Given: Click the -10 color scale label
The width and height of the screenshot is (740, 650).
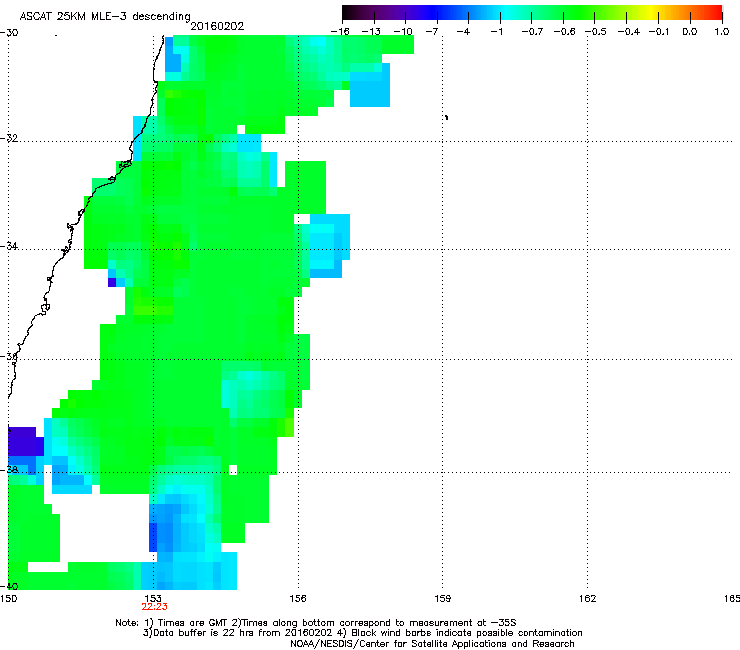Looking at the screenshot, I should point(403,32).
